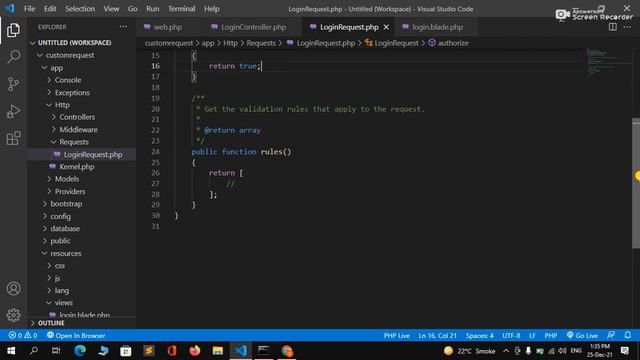Close the LoginRequest.php tab

(x=386, y=27)
